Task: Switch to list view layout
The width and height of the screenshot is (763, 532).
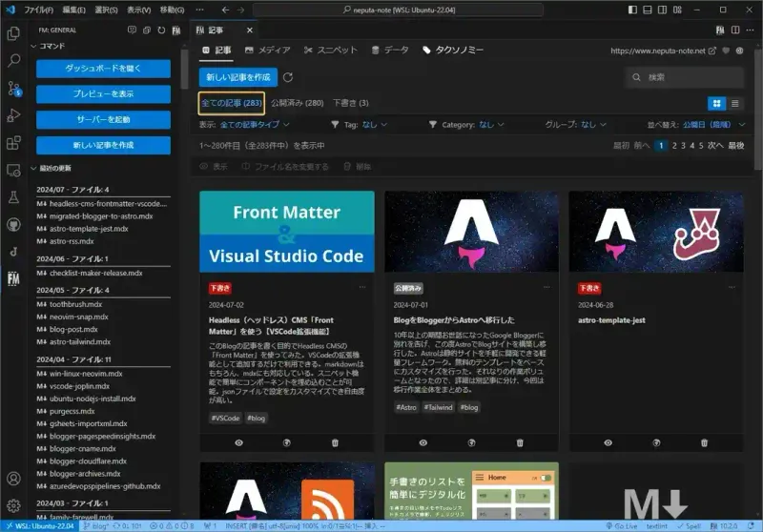Action: point(735,103)
